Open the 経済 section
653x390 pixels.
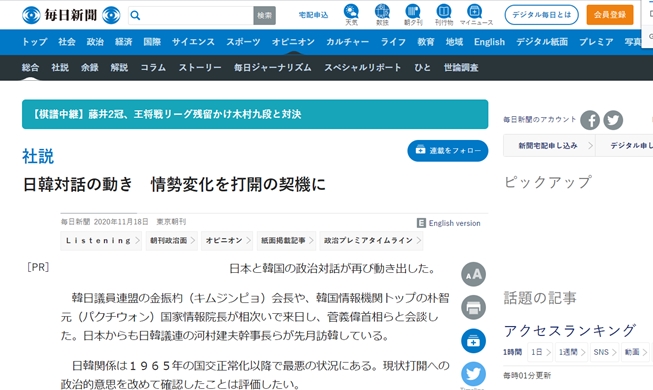(x=123, y=42)
